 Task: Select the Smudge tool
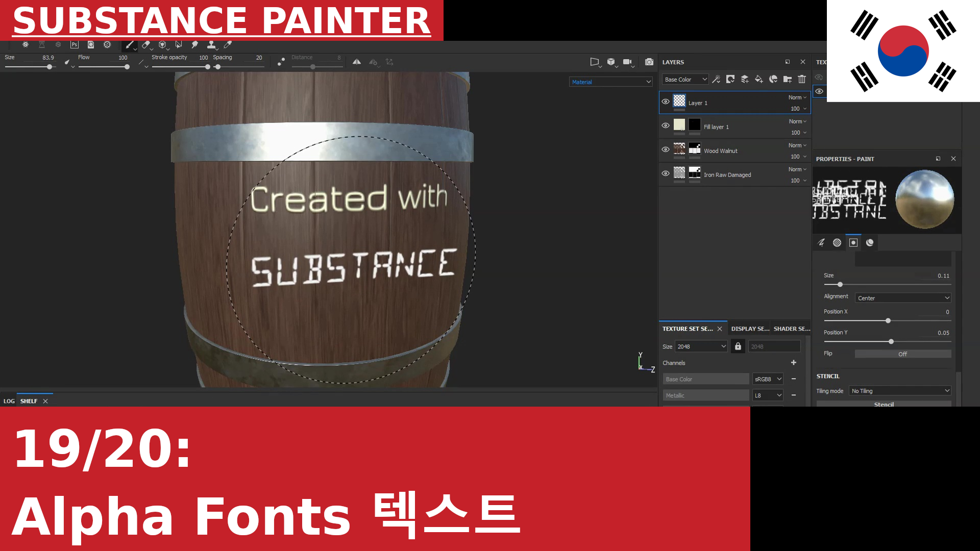tap(195, 45)
